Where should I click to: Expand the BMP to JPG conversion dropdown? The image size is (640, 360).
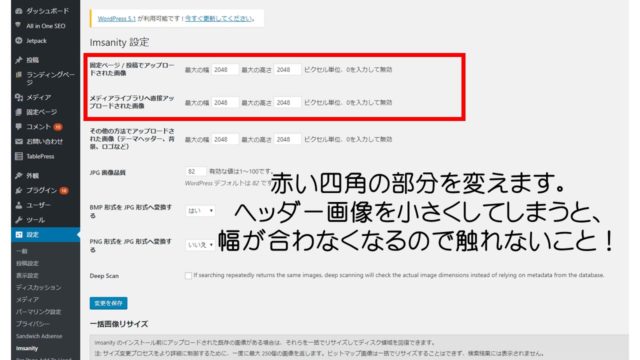(200, 211)
